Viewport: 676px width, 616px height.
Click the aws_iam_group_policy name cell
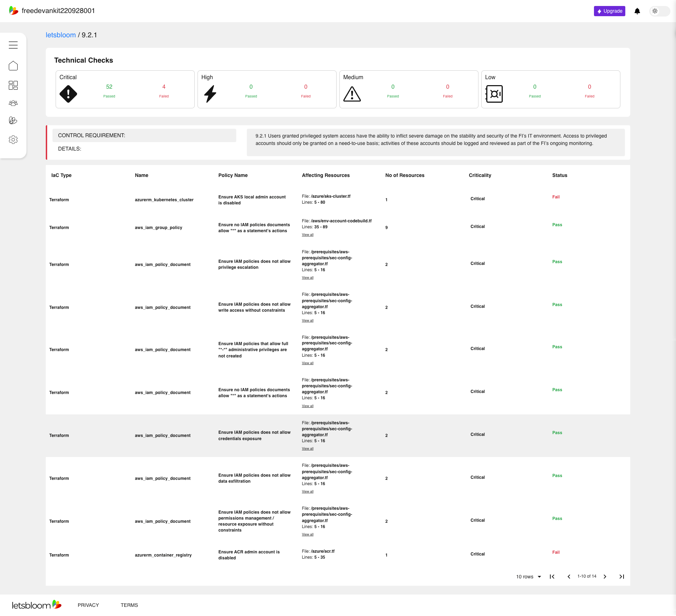pyautogui.click(x=158, y=228)
